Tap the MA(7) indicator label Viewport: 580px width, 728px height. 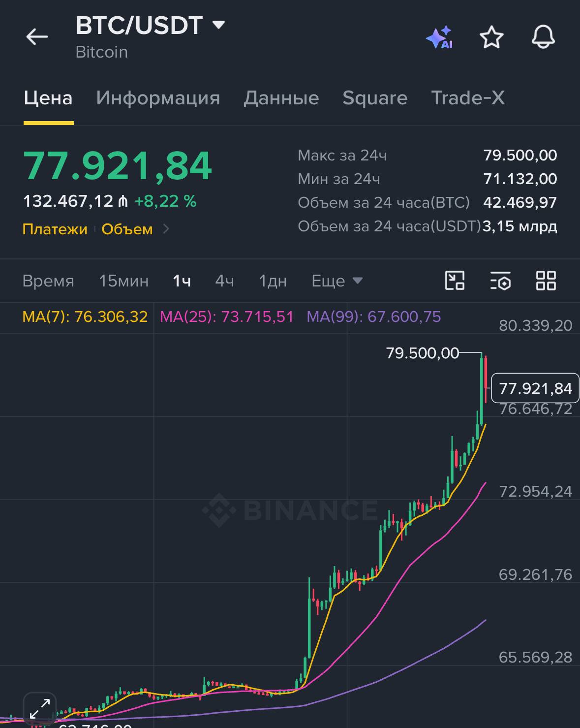click(x=85, y=317)
